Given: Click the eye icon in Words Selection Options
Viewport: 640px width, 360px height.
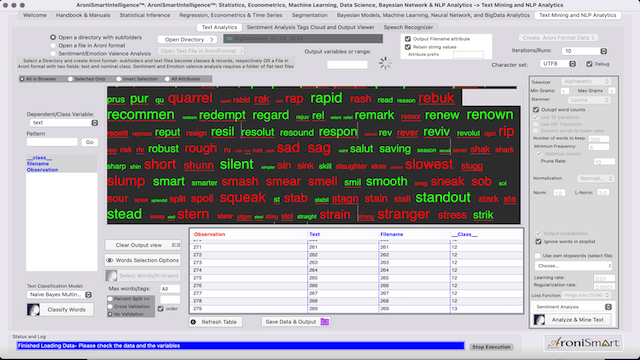Looking at the screenshot, I should [x=109, y=260].
